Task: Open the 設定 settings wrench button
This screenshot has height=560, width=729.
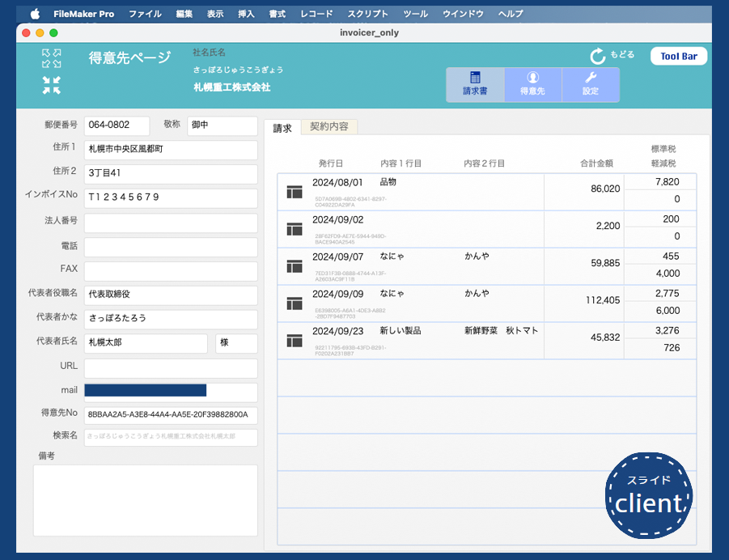Action: tap(591, 84)
